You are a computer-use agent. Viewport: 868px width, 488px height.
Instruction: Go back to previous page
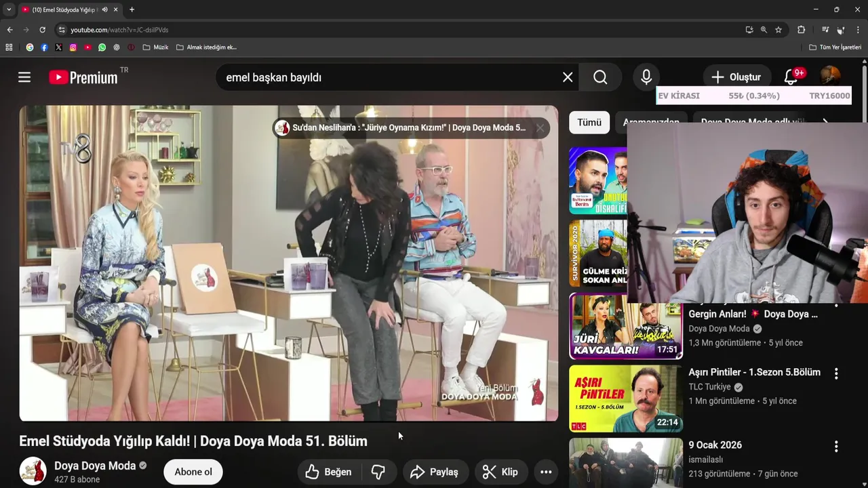(x=9, y=30)
